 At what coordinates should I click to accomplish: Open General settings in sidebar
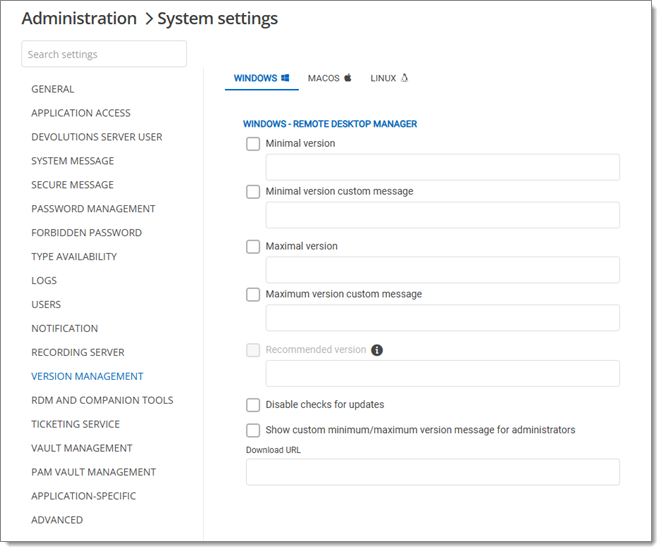coord(53,89)
